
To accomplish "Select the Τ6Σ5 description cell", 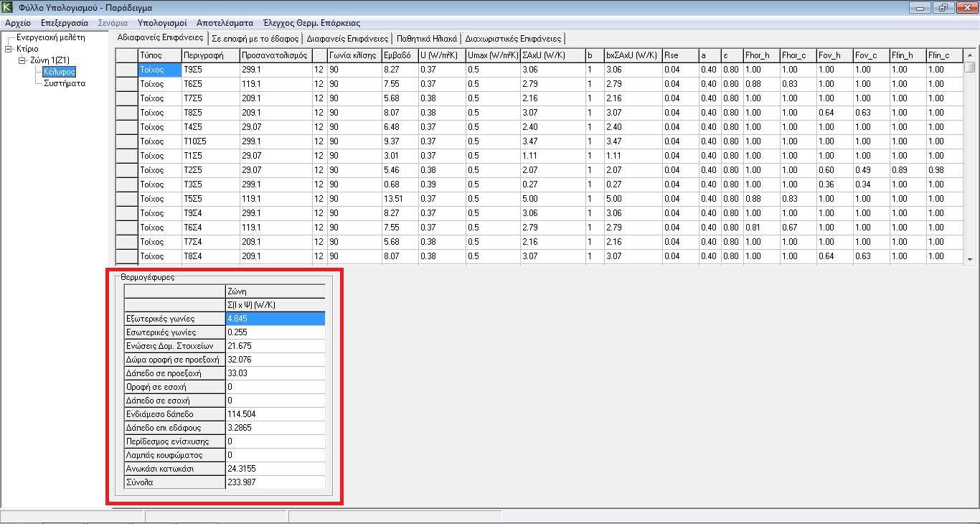I will tap(210, 84).
